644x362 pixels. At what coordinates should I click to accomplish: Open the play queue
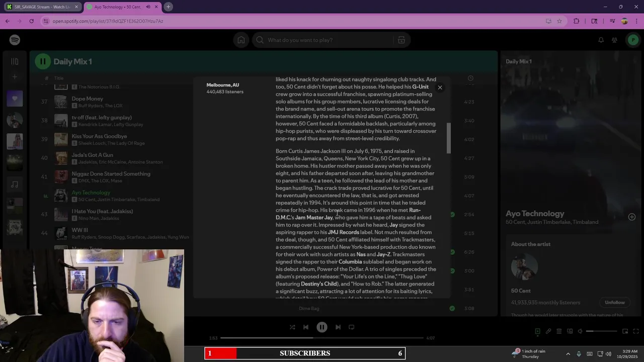click(559, 331)
